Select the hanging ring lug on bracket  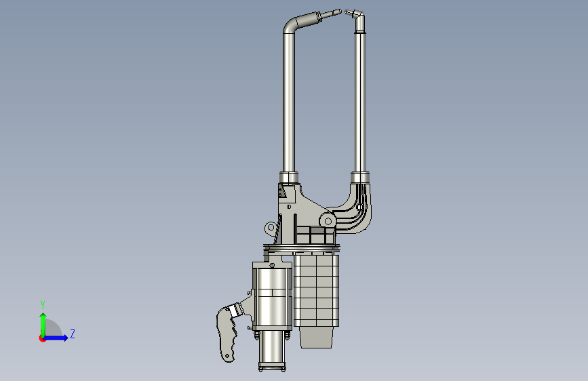[x=271, y=228]
